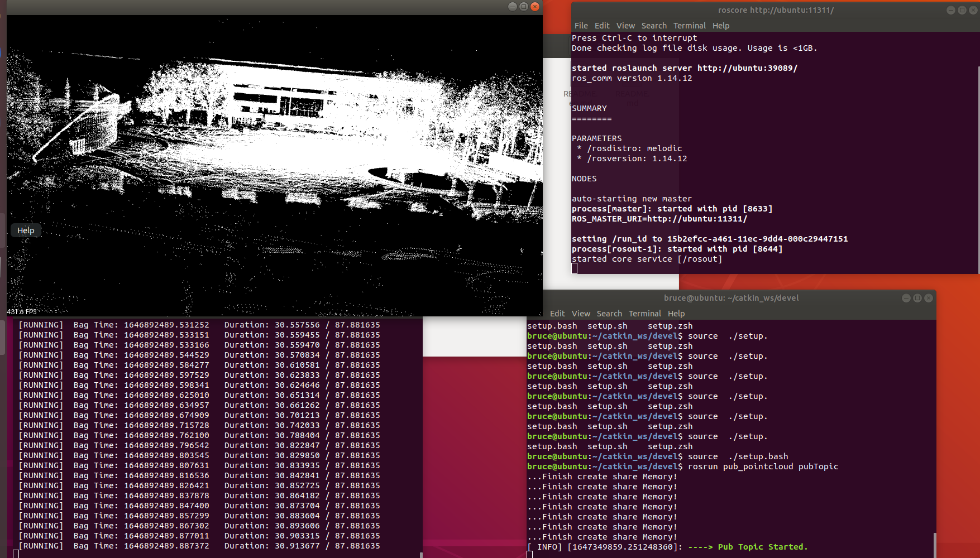This screenshot has width=980, height=558.
Task: Click 'Done checking log file disk usage' line
Action: [694, 48]
